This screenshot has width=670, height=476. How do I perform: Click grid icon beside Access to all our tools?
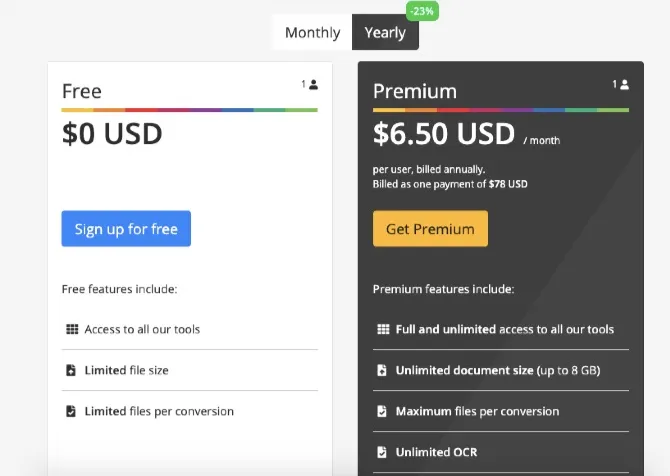coord(72,329)
